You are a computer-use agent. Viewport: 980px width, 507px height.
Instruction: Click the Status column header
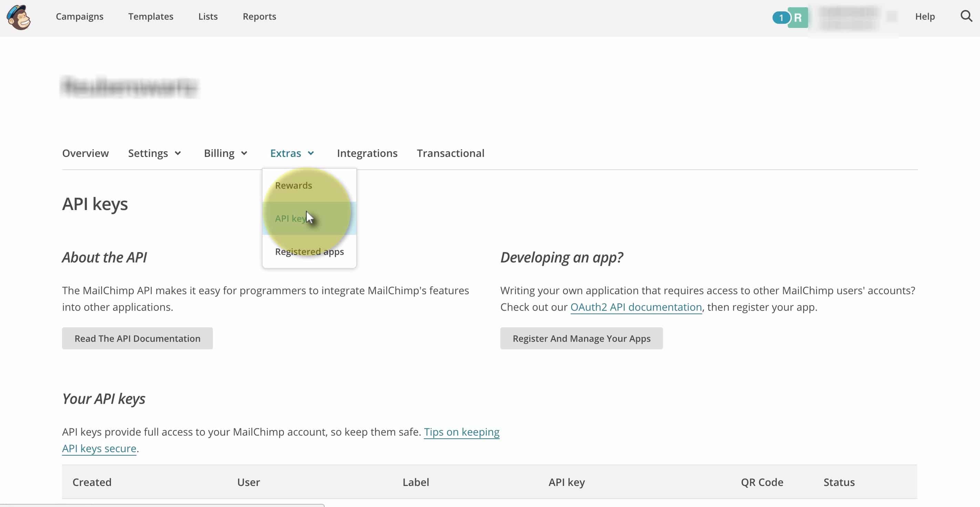pyautogui.click(x=839, y=482)
